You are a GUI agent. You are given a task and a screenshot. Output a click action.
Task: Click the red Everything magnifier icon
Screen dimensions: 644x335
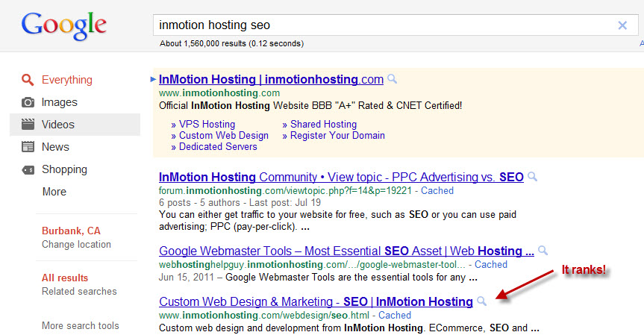tap(28, 80)
